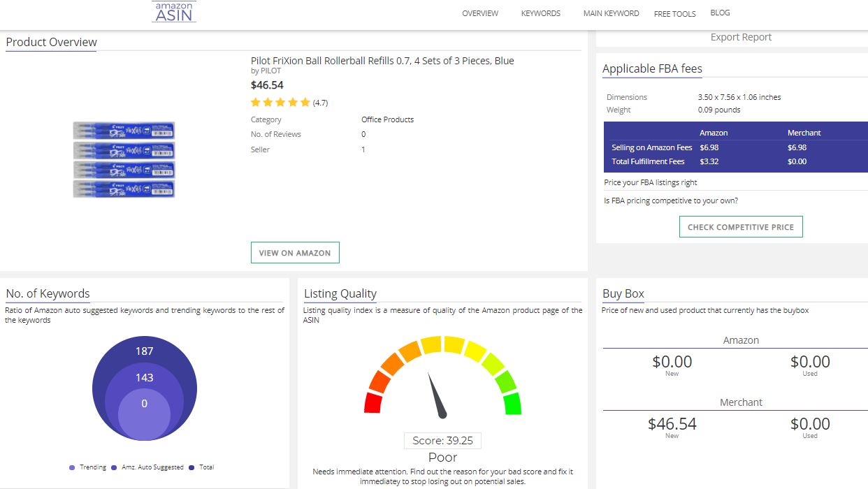Click the listing quality gauge needle
Viewport: 868px width, 489px height.
click(436, 395)
